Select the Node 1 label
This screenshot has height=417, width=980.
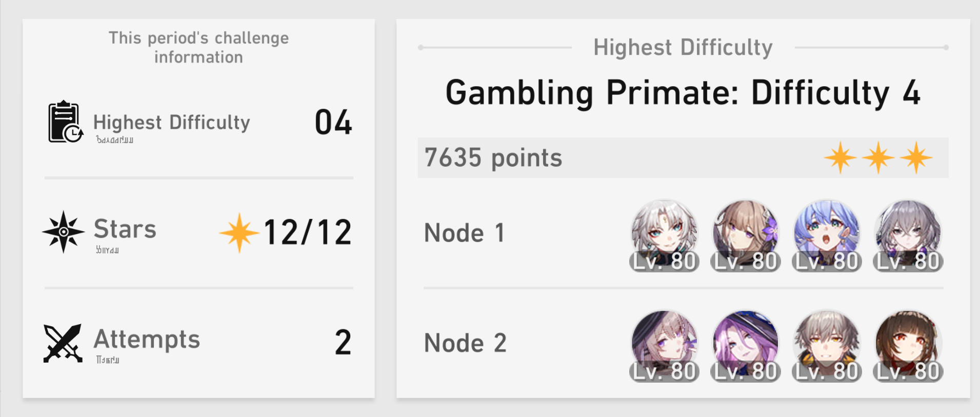(464, 233)
